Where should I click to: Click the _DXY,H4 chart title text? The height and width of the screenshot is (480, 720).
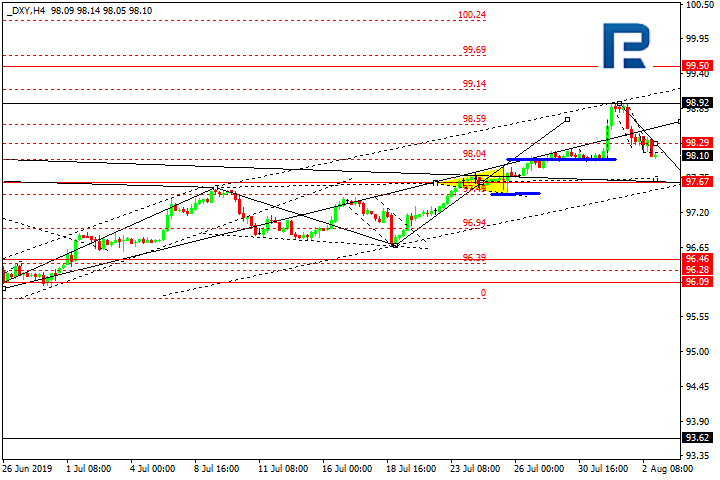pyautogui.click(x=26, y=11)
